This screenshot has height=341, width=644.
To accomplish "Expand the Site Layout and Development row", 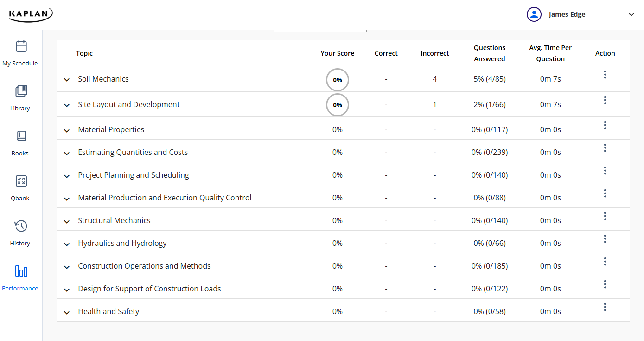I will pyautogui.click(x=67, y=105).
